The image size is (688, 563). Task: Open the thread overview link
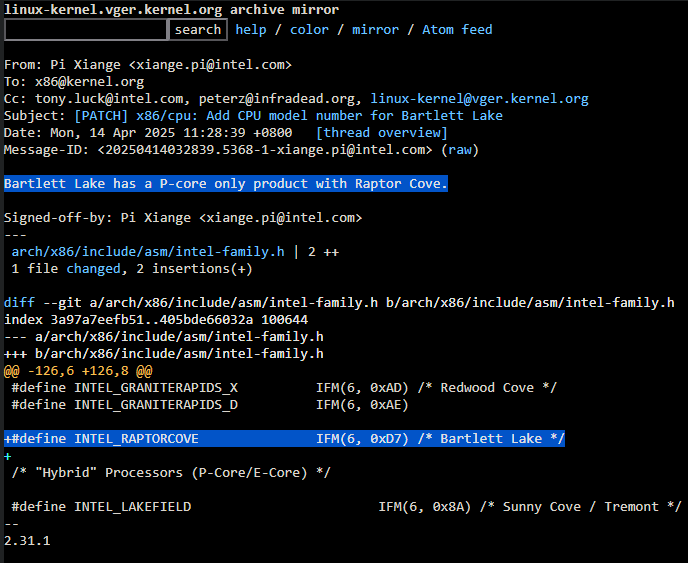pos(381,133)
